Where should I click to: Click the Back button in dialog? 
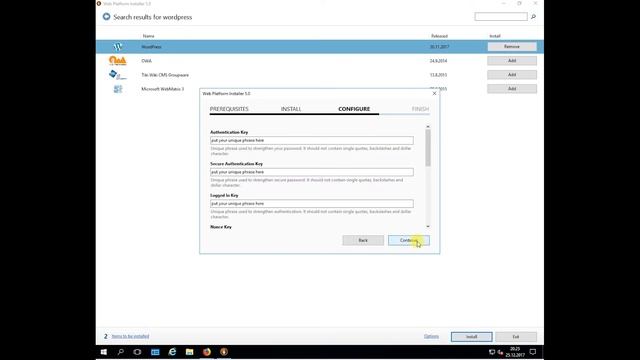tap(363, 240)
